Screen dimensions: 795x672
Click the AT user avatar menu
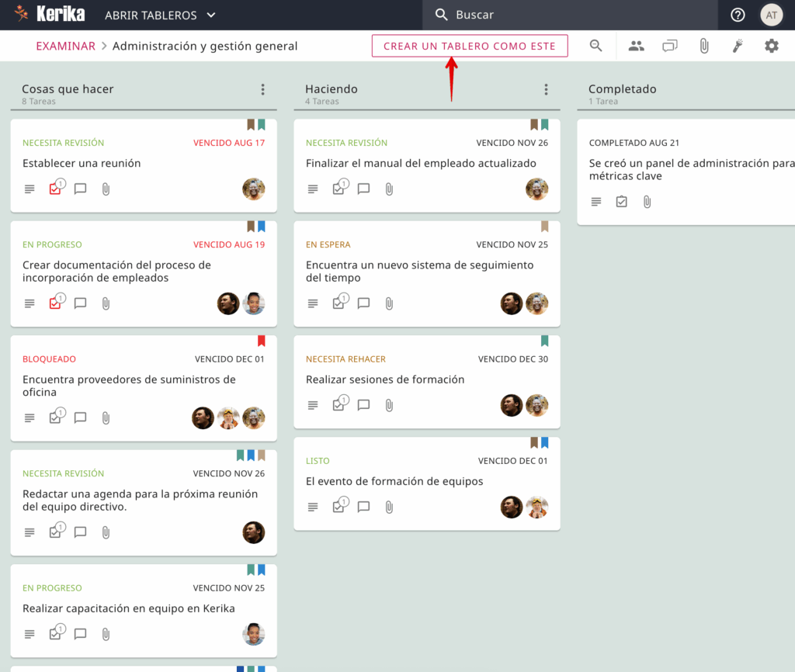[x=771, y=15]
